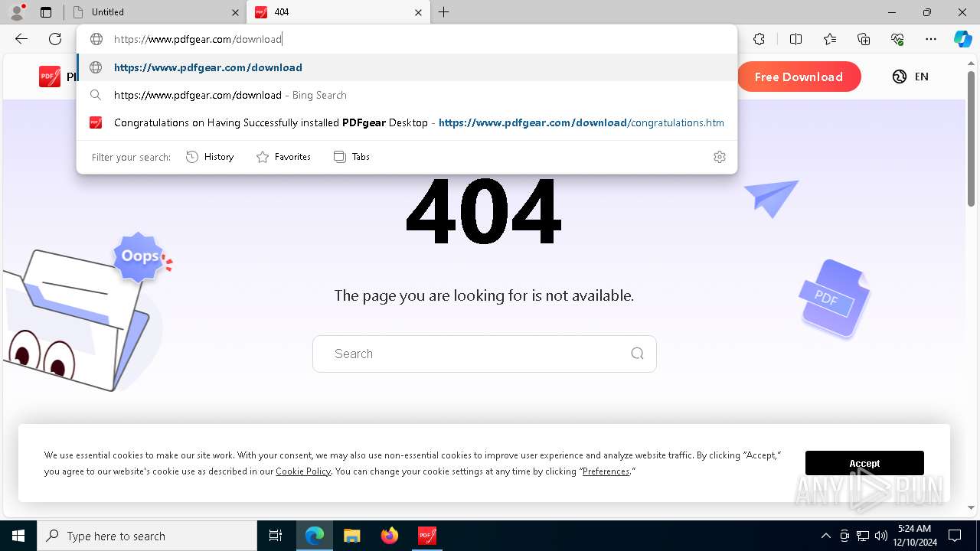980x551 pixels.
Task: Open address bar search settings gear
Action: (719, 157)
